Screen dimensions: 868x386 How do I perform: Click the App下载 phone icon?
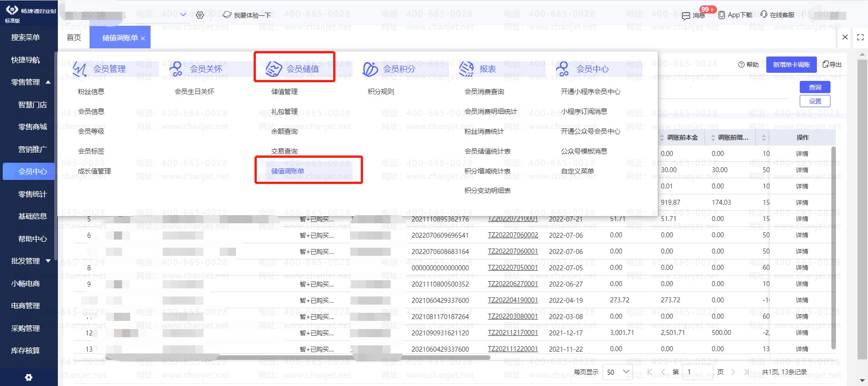click(722, 15)
